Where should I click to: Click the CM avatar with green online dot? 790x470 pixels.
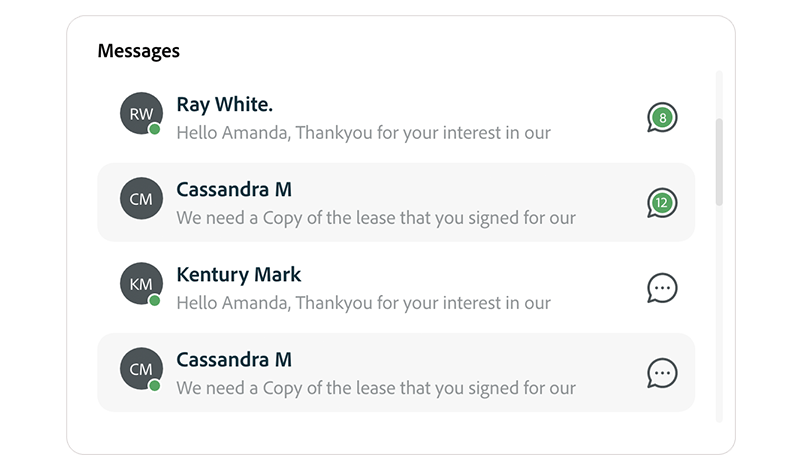pos(141,369)
